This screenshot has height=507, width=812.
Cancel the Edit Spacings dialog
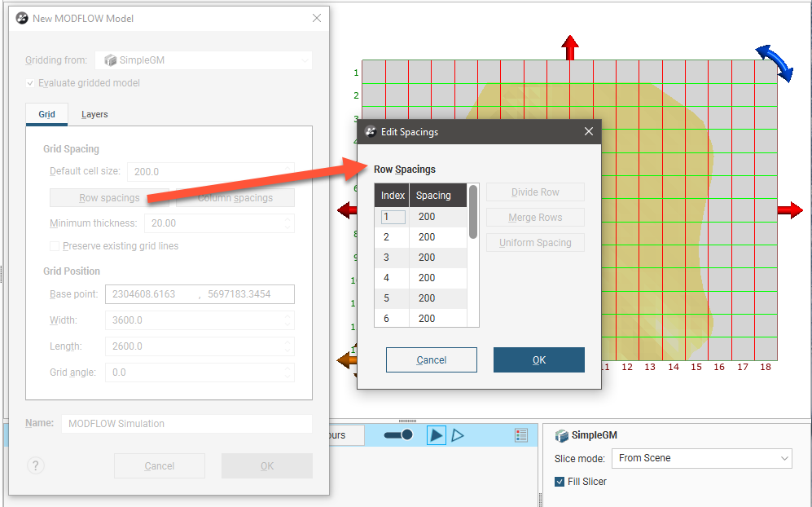click(x=432, y=359)
